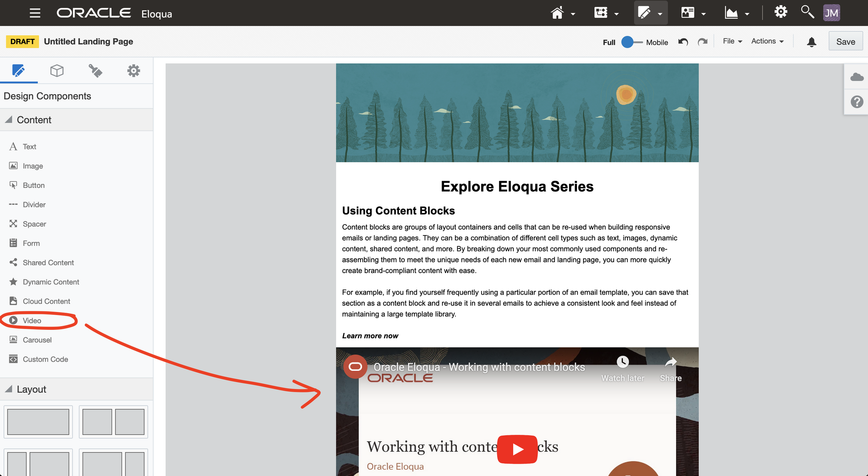Collapse the Layout section

(9, 389)
